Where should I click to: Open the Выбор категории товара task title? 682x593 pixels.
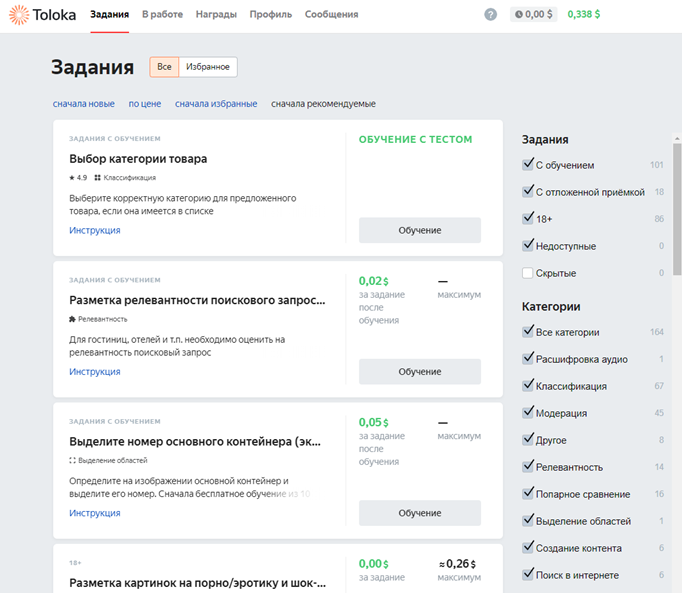[x=138, y=159]
